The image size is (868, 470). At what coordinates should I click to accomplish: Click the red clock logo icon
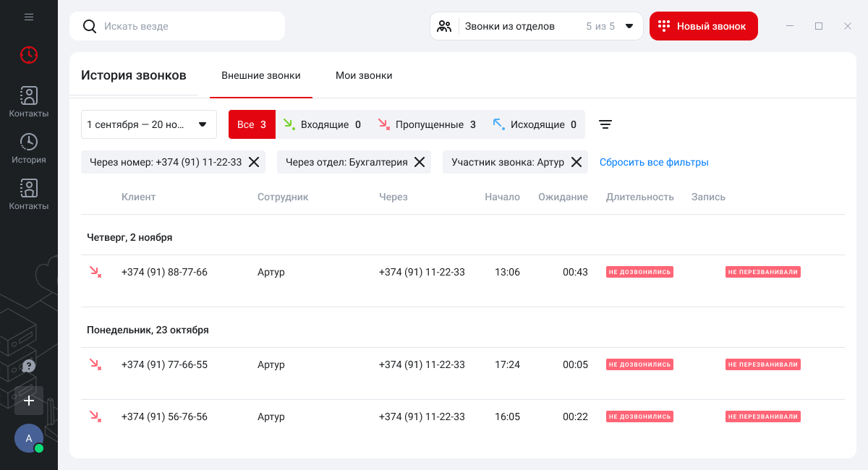pyautogui.click(x=29, y=54)
